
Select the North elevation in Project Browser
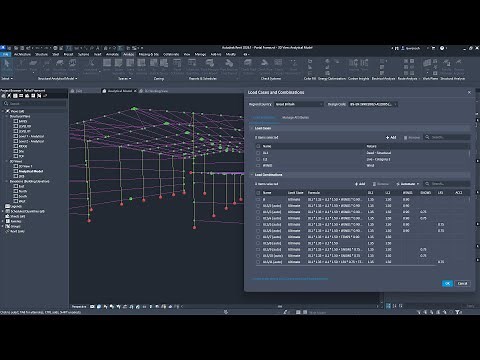[23, 191]
